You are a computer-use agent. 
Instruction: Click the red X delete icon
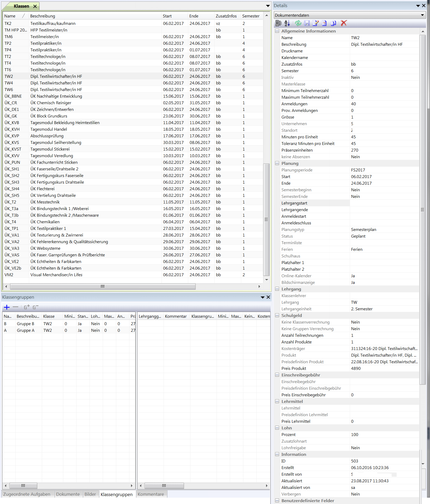point(344,23)
